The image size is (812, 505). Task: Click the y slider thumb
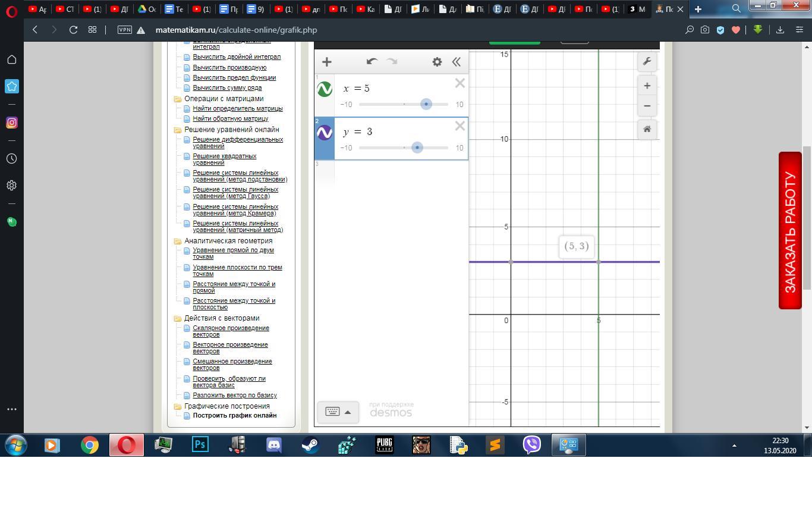tap(417, 148)
